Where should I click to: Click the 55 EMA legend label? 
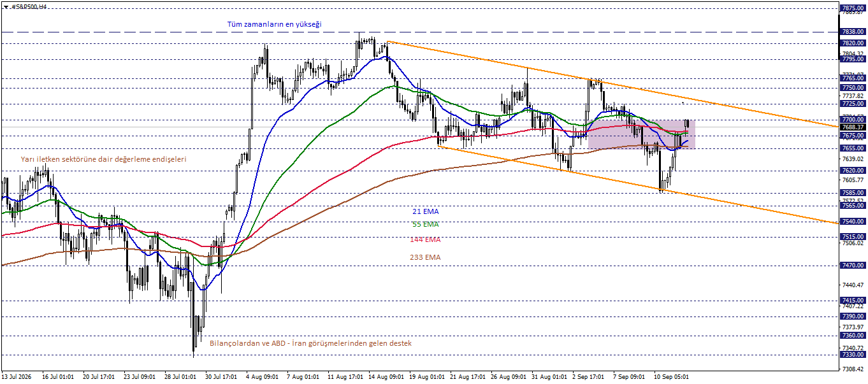point(426,224)
